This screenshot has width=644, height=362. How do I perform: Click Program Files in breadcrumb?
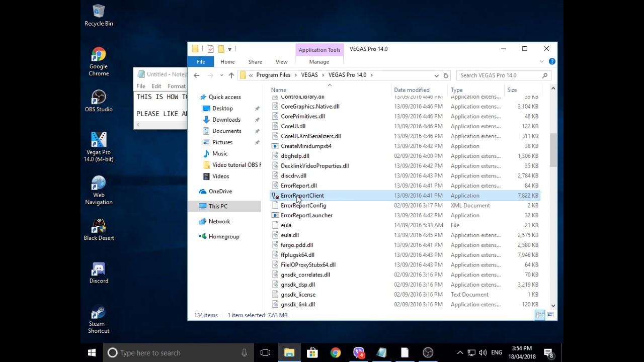pos(273,75)
